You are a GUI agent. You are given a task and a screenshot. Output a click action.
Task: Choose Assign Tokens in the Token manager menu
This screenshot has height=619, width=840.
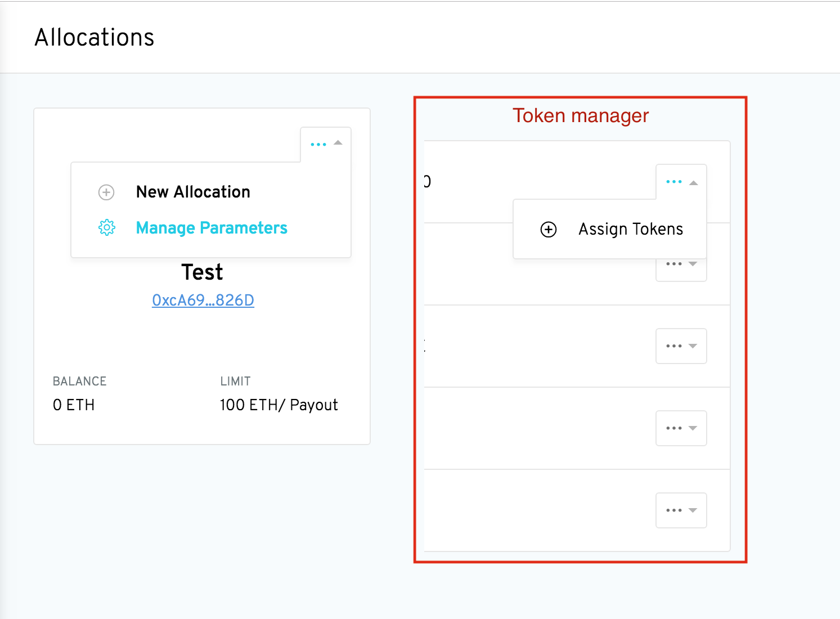point(630,229)
